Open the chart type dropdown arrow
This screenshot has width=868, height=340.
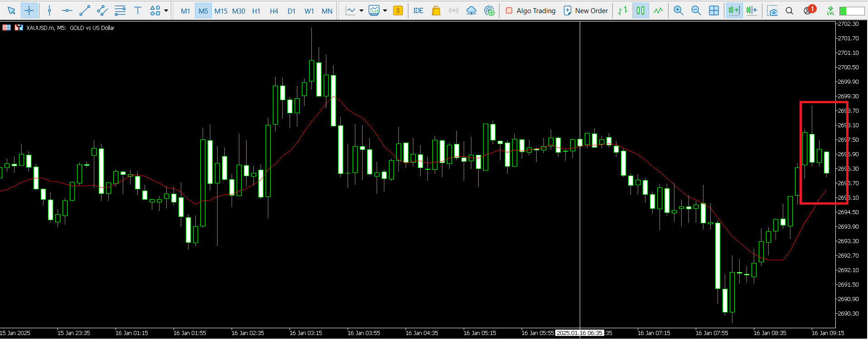point(361,10)
